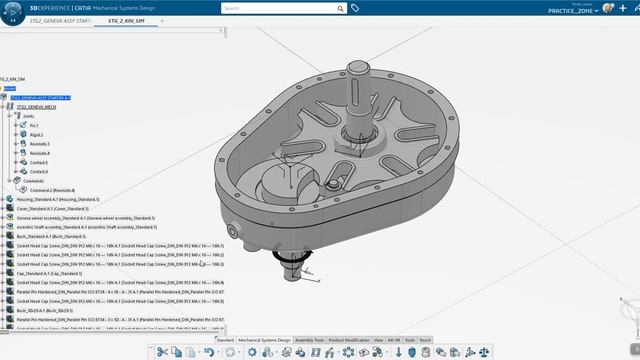The width and height of the screenshot is (640, 360).
Task: Click the tree panel horizontal scrollbar
Action: coord(112,331)
